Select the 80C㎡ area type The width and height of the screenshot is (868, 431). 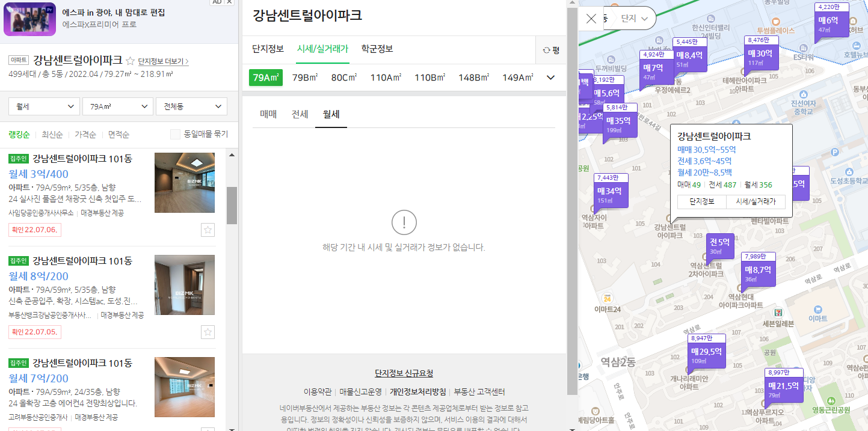[x=344, y=78]
